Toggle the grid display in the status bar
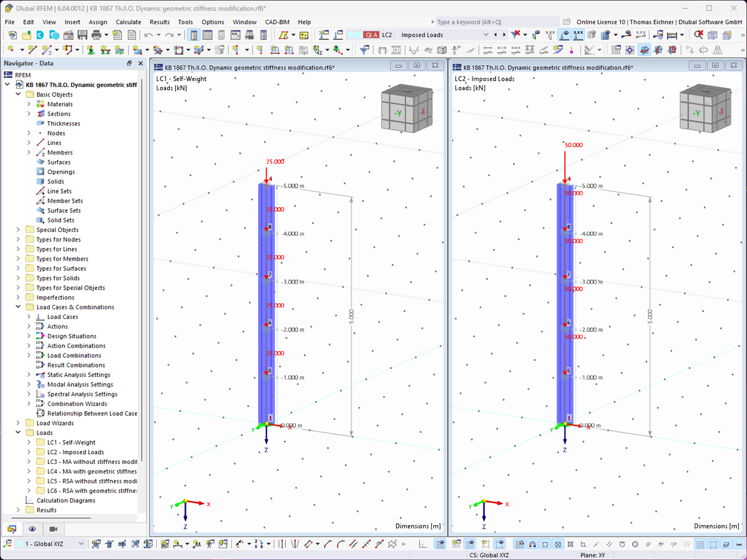 pyautogui.click(x=701, y=544)
